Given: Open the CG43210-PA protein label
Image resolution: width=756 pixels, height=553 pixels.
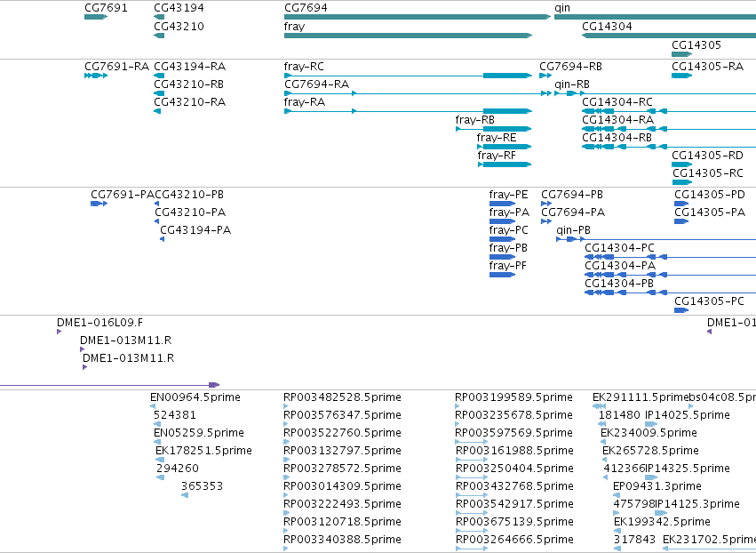Looking at the screenshot, I should click(x=190, y=212).
